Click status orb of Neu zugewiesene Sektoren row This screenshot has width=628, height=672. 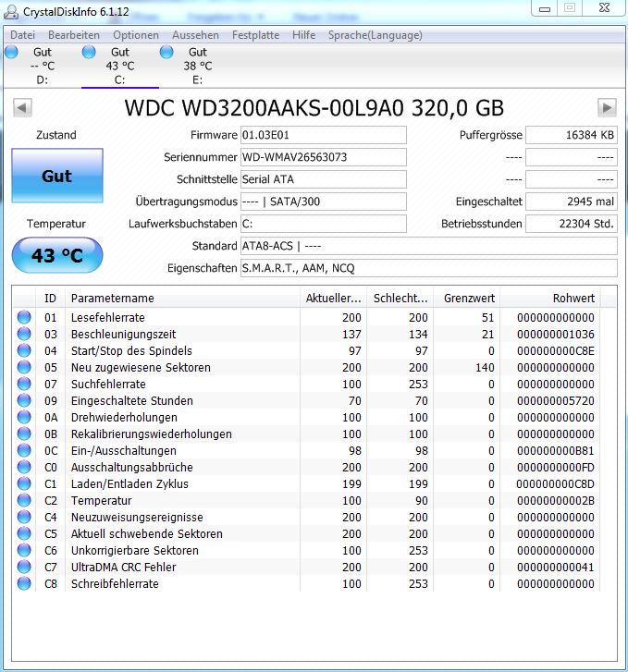pos(24,367)
